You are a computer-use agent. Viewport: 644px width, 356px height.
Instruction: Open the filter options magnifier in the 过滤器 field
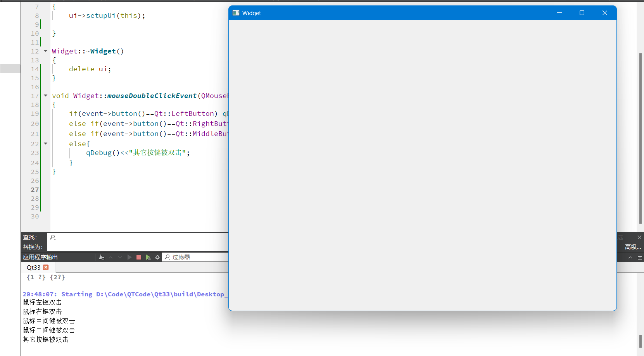pyautogui.click(x=167, y=257)
